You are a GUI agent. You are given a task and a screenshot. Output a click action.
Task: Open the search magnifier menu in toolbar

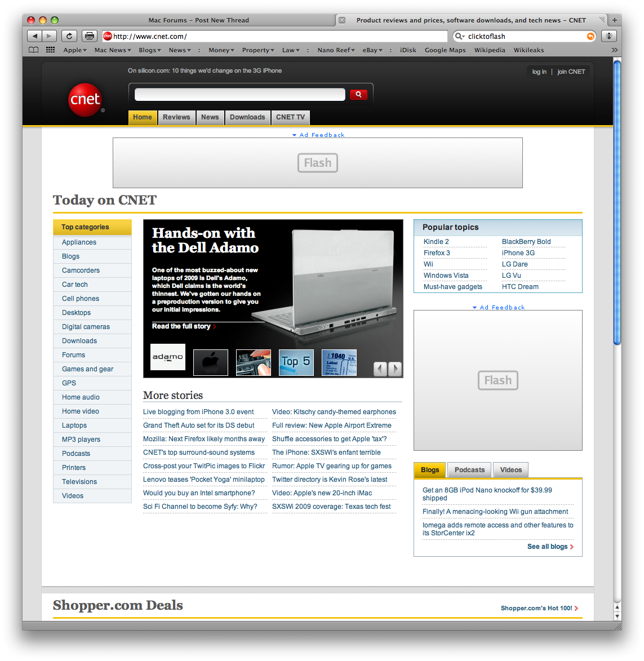click(x=459, y=36)
